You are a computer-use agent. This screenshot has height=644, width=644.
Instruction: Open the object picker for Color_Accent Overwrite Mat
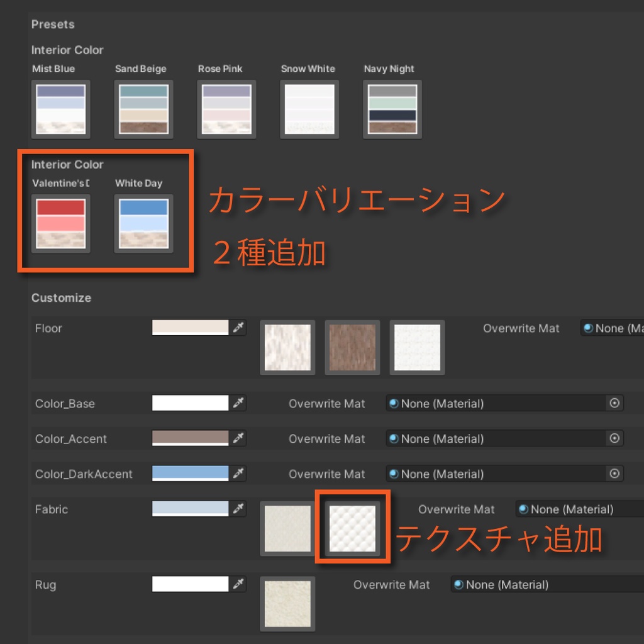coord(614,438)
